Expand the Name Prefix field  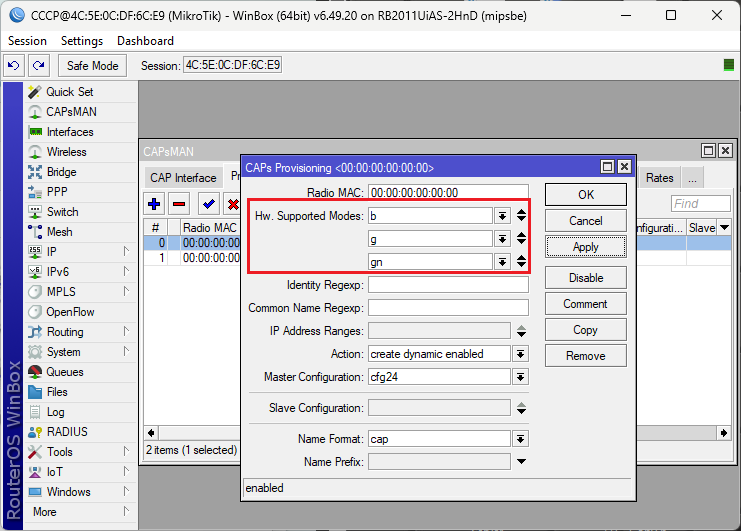521,462
